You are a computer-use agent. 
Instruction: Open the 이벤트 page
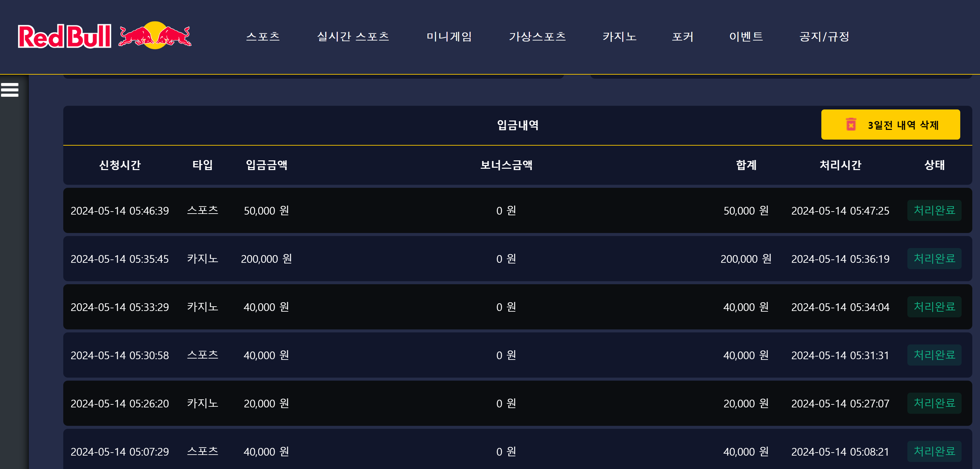pyautogui.click(x=746, y=36)
